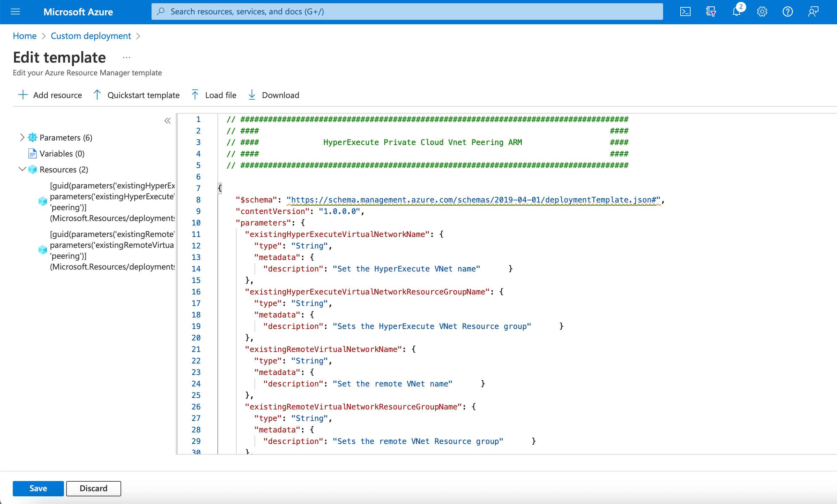
Task: Open the help question mark icon
Action: click(787, 11)
